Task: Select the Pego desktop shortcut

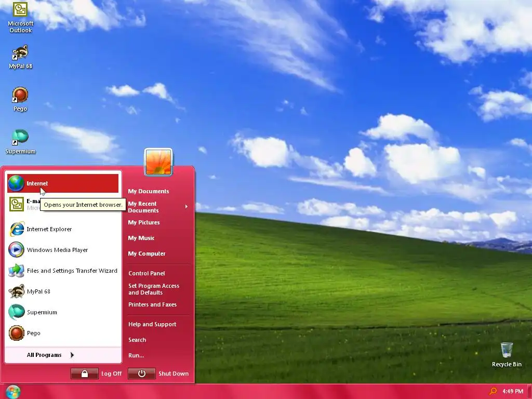Action: pyautogui.click(x=20, y=99)
